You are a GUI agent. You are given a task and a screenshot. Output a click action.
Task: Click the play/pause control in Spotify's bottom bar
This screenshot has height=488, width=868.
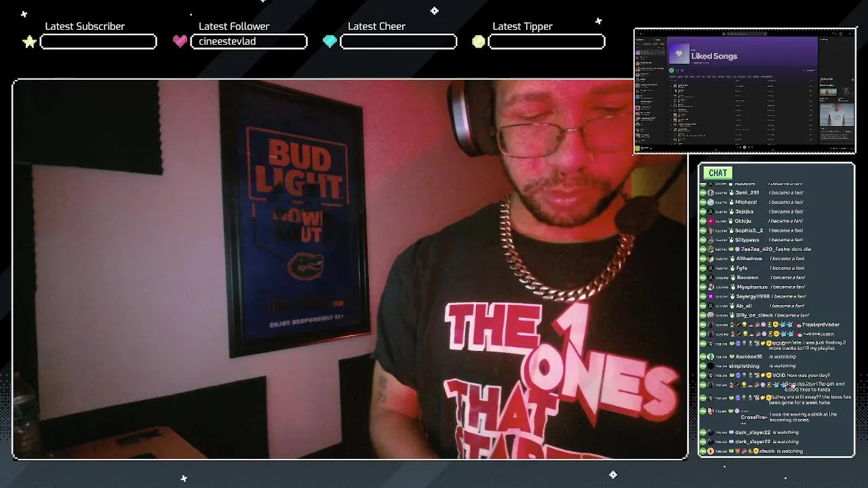pyautogui.click(x=744, y=147)
